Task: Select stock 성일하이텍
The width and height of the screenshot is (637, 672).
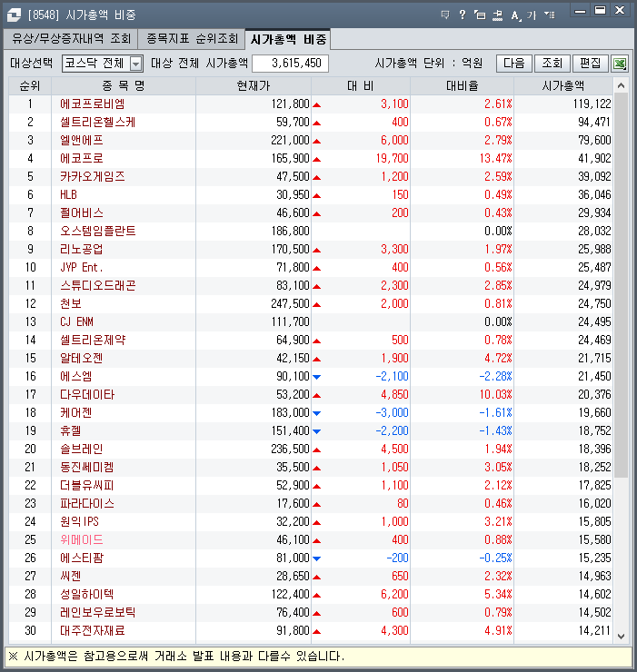Action: (87, 595)
